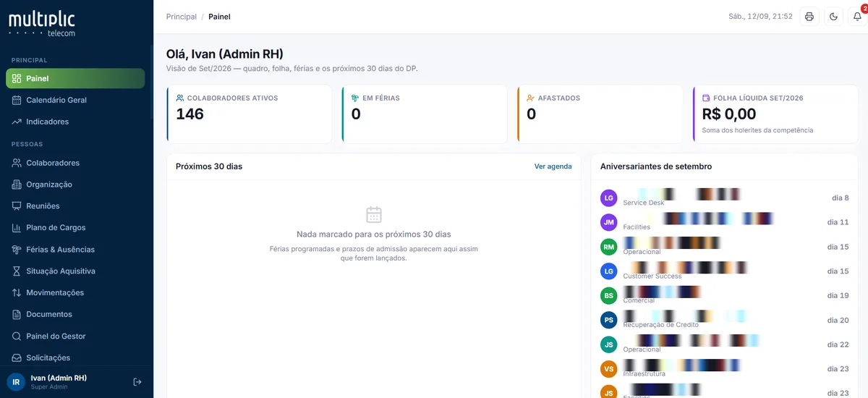Screen dimensions: 868x398
Task: Click the Colaboradores Ativos 146 card
Action: coord(249,114)
